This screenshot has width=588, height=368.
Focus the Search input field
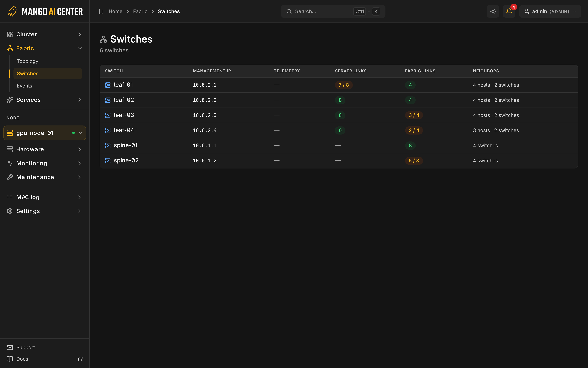click(333, 11)
